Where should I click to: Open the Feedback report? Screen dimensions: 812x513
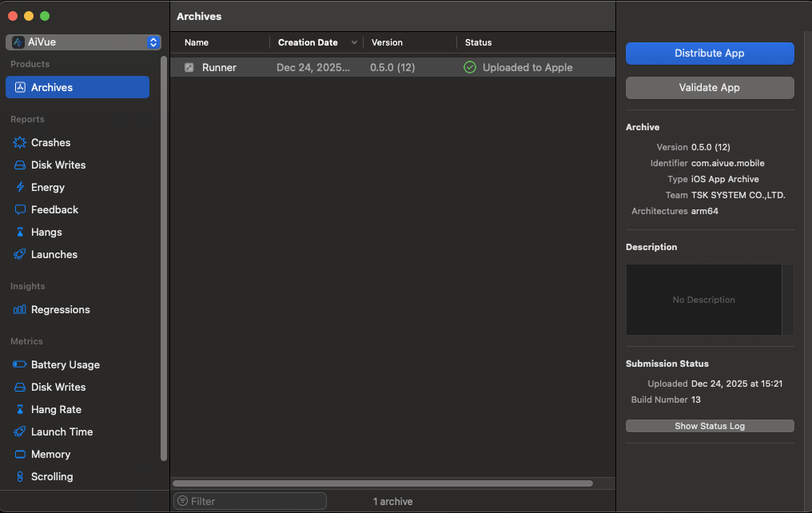[x=54, y=209]
